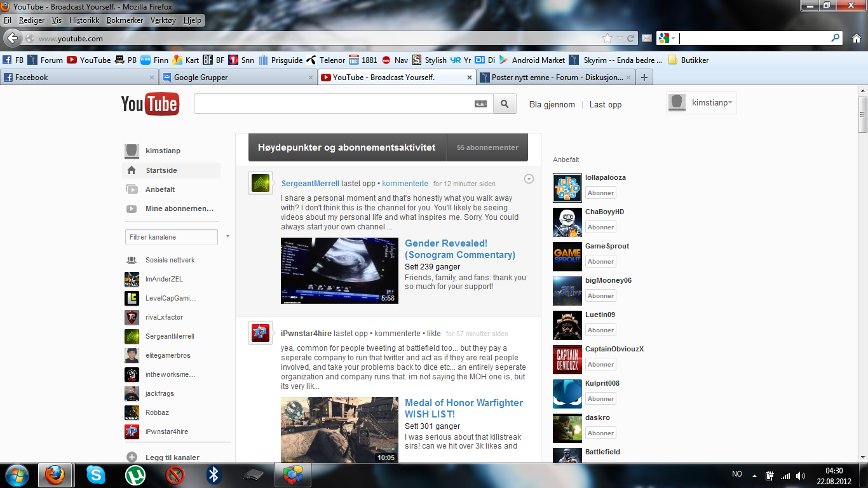Image resolution: width=868 pixels, height=488 pixels.
Task: Subscribe to CaptainObviouzX with Abonner button
Action: click(600, 364)
